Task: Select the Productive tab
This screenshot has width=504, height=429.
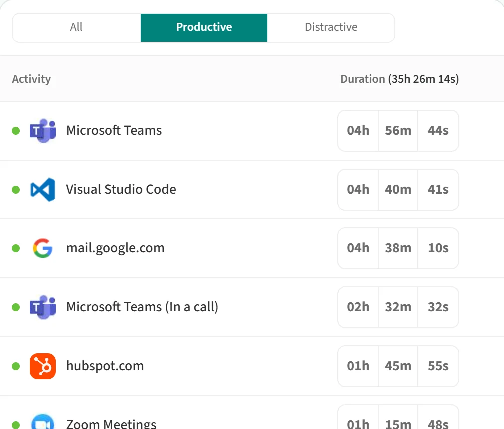Action: (204, 27)
